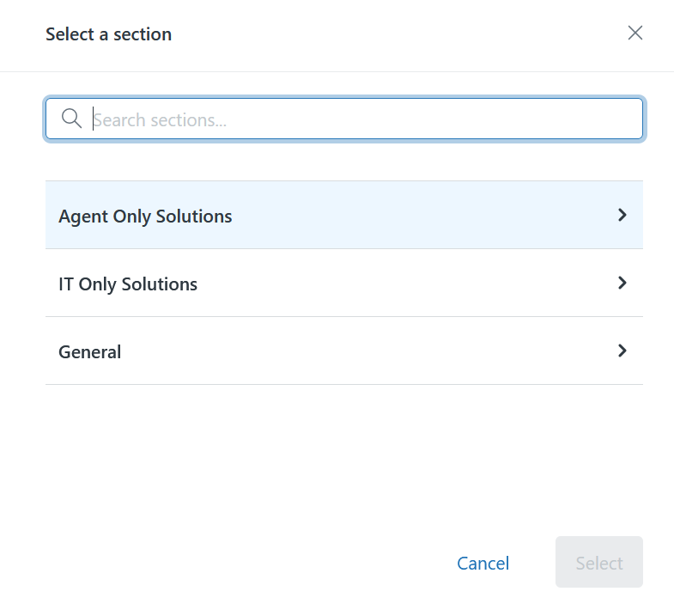Drill into General using right arrow icon
This screenshot has height=616, width=674.
point(622,351)
